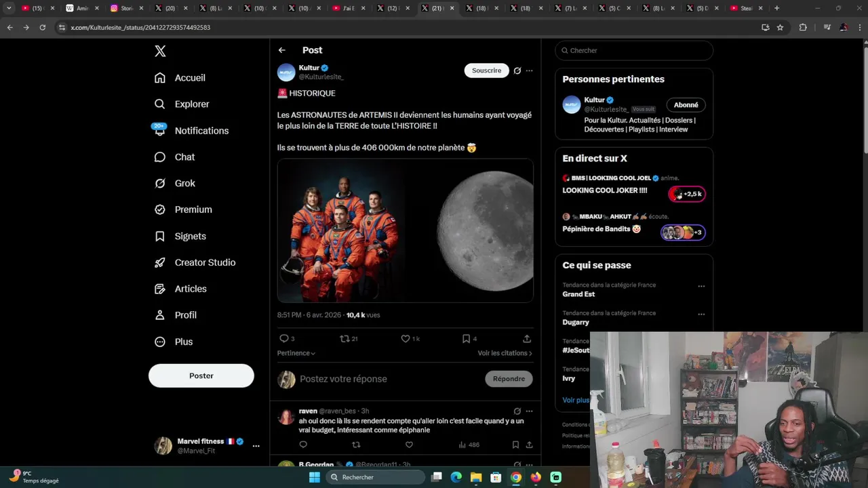Like the post with 1 k likes
Image resolution: width=868 pixels, height=488 pixels.
coord(406,338)
